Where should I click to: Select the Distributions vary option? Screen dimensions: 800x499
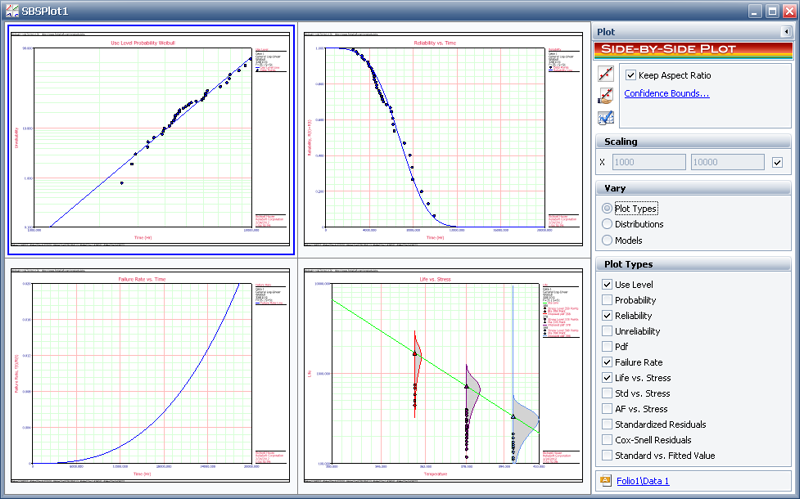point(607,224)
